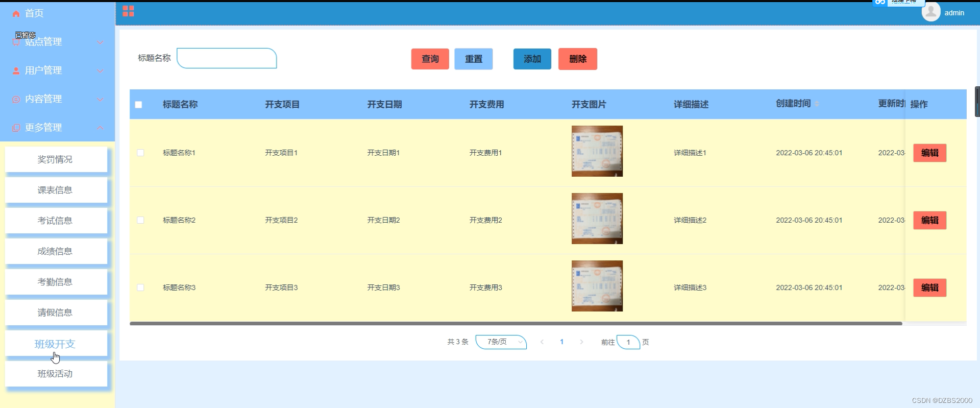Open the 考试信息 submenu item
The height and width of the screenshot is (408, 980).
click(56, 221)
